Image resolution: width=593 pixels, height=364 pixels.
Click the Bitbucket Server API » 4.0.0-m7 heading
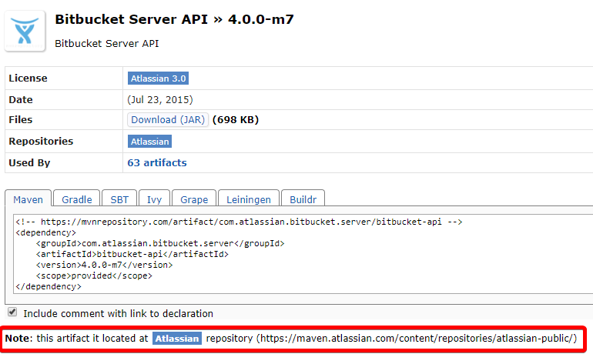(174, 19)
